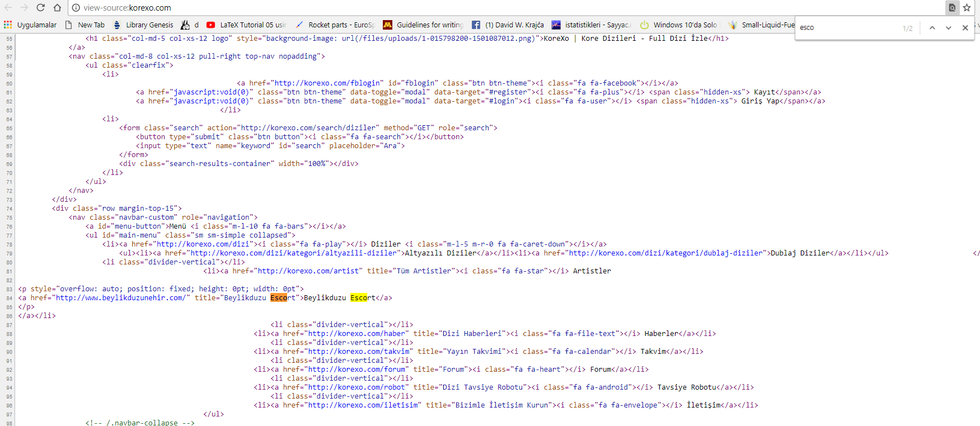The width and height of the screenshot is (980, 426).
Task: Click the 1/2 match counter in find bar
Action: click(907, 28)
